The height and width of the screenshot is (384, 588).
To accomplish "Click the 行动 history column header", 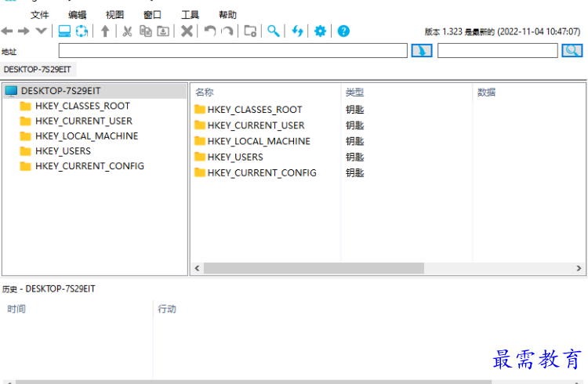I will pos(167,309).
